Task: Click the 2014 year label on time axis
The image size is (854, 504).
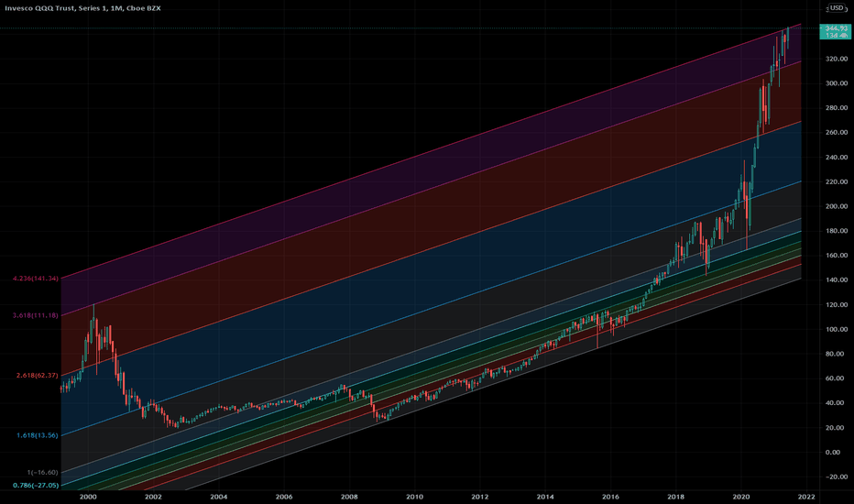Action: tap(545, 497)
